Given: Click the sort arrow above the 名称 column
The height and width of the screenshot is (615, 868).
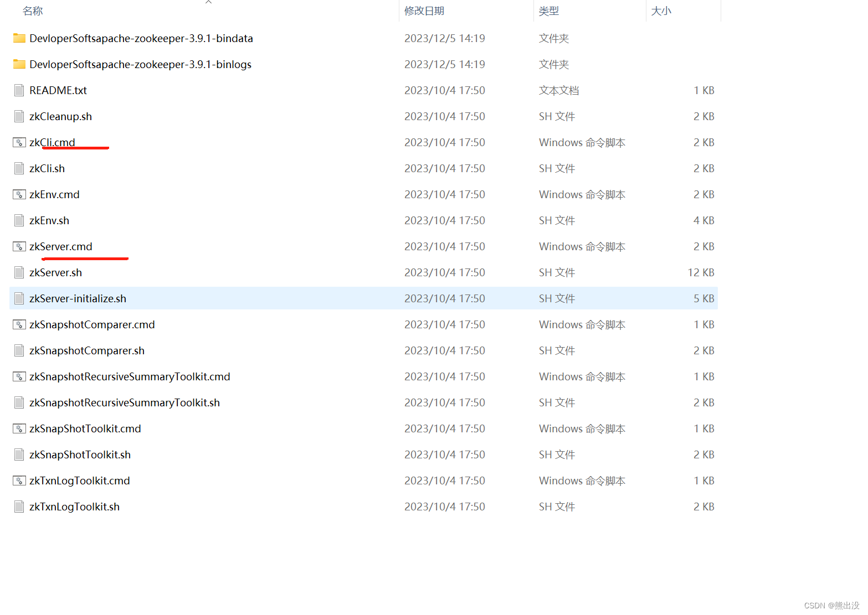Looking at the screenshot, I should pos(208,2).
